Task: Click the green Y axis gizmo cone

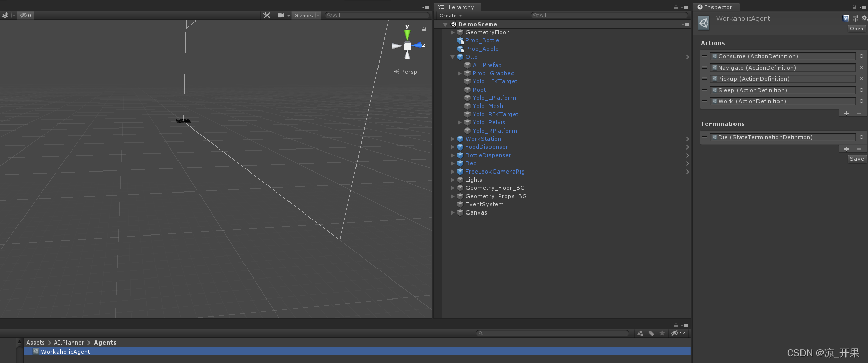Action: coord(407,35)
